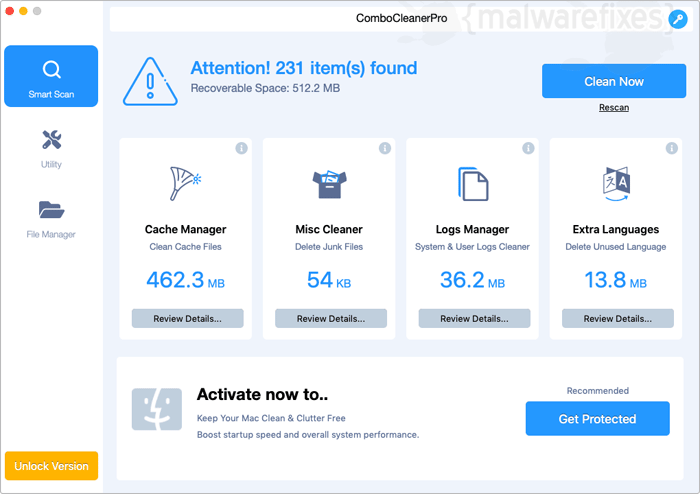
Task: Click 'Keep Your Mac Clean & Clutter Free'
Action: tap(271, 418)
